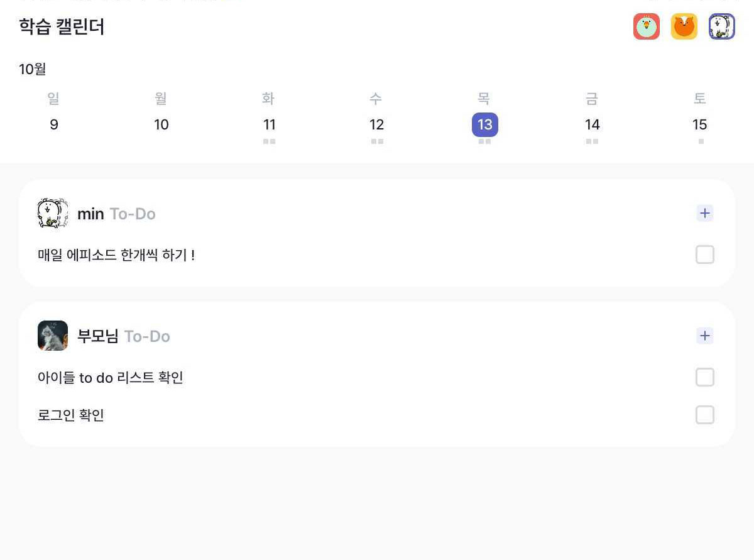This screenshot has height=560, width=754.
Task: Check off 로그인 확인 task
Action: (705, 415)
